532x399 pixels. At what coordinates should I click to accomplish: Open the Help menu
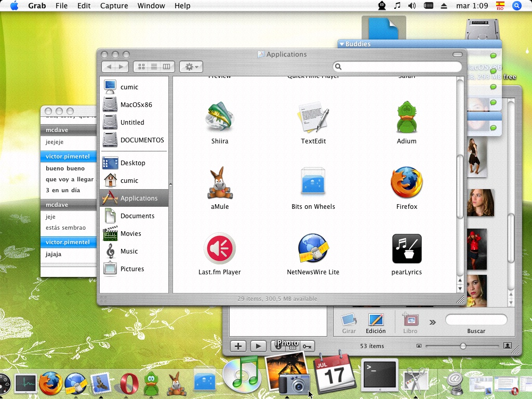(182, 6)
